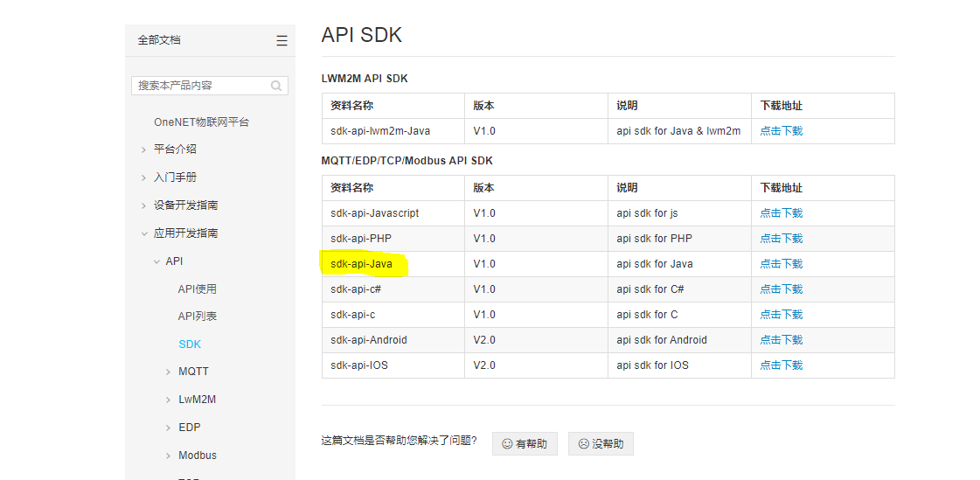980x480 pixels.
Task: Download sdk-api-Android via 点击下载
Action: [x=782, y=340]
